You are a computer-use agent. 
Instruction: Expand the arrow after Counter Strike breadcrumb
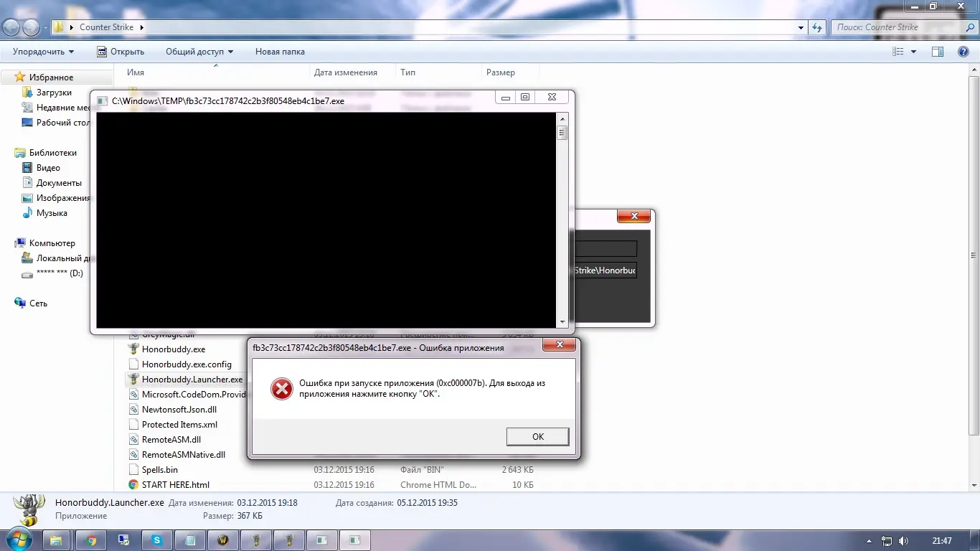[141, 27]
